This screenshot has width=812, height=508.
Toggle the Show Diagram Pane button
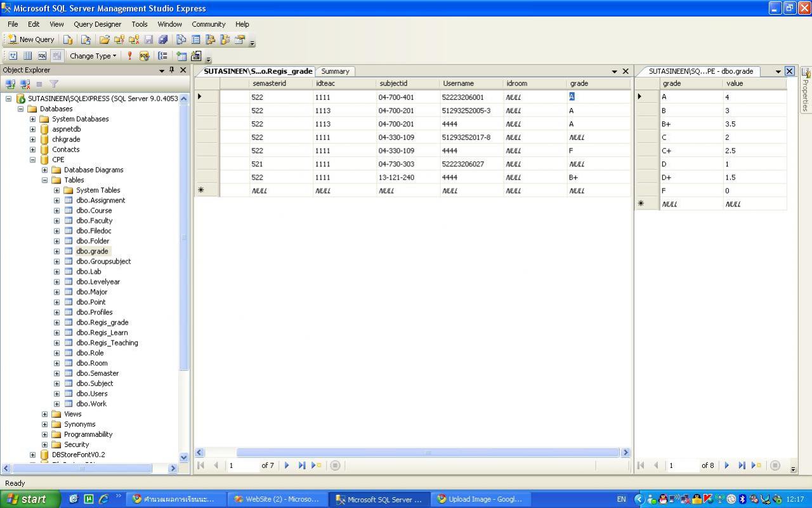[x=13, y=56]
